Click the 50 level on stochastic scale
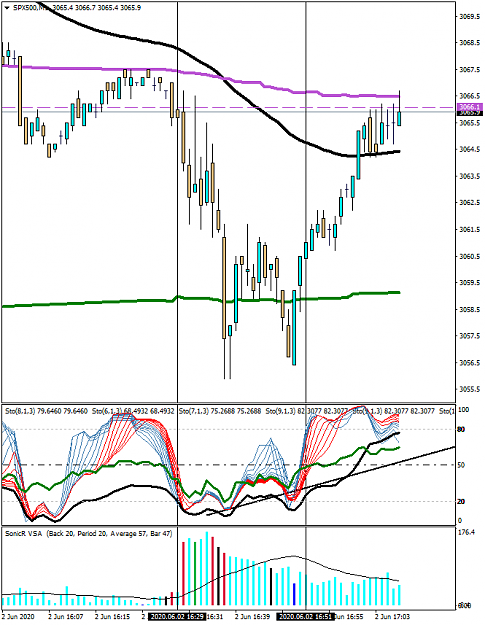Viewport: 485px width, 625px height. point(461,465)
